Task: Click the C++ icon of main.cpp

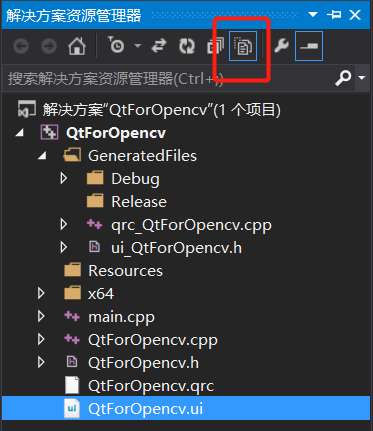Action: pyautogui.click(x=72, y=316)
